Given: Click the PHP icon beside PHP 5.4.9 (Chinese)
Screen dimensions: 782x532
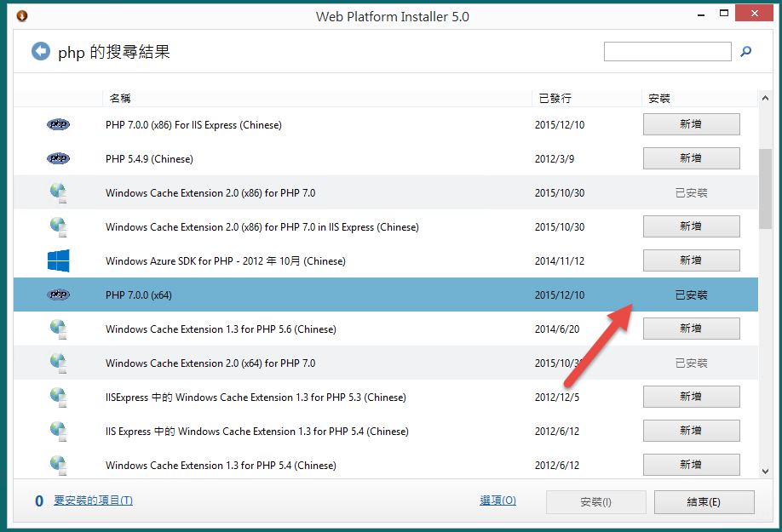Looking at the screenshot, I should pyautogui.click(x=58, y=158).
